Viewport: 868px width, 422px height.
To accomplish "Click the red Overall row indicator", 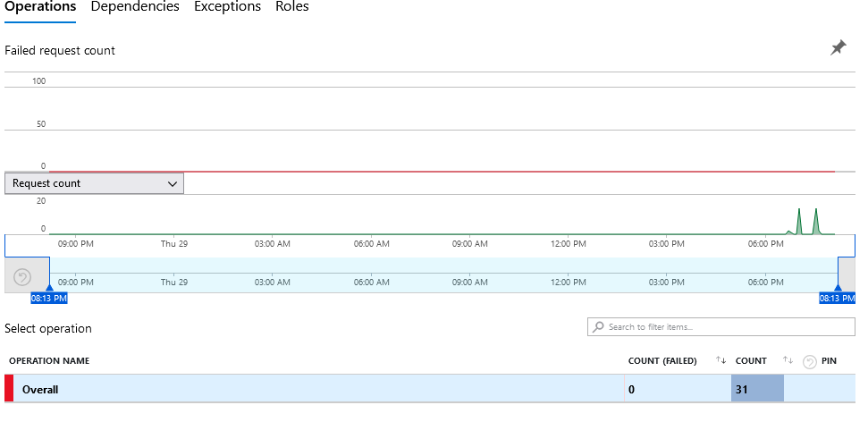I will click(9, 389).
